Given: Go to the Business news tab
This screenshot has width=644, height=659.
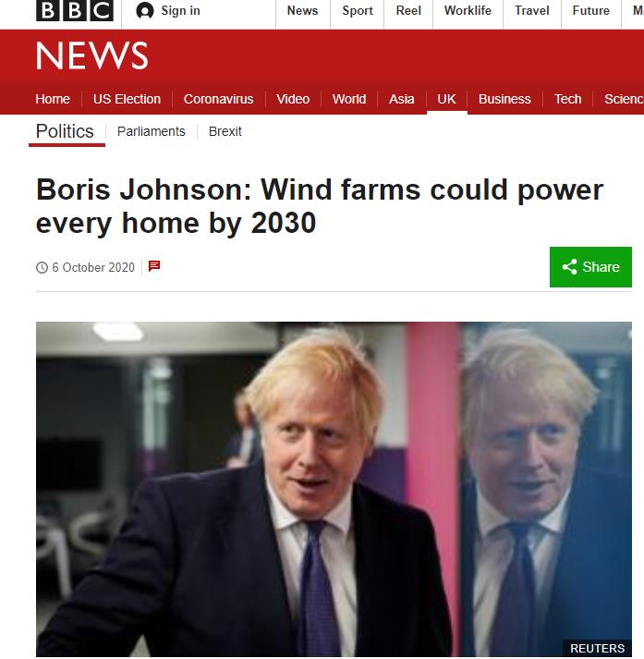Looking at the screenshot, I should [504, 99].
